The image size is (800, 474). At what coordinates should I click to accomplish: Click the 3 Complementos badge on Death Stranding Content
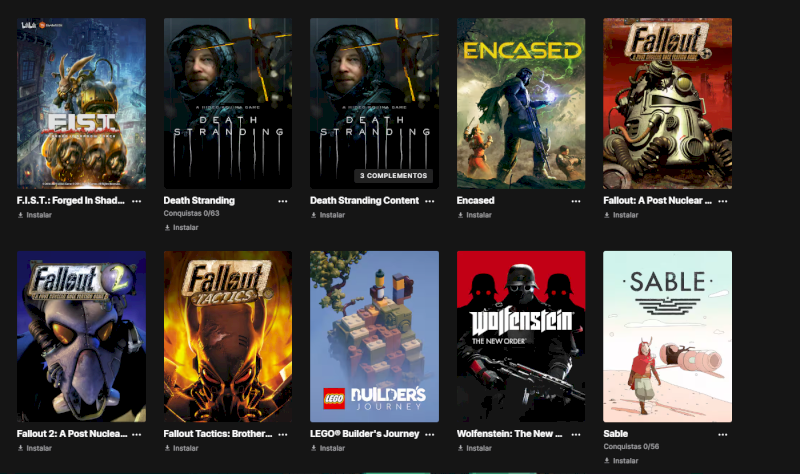[393, 176]
